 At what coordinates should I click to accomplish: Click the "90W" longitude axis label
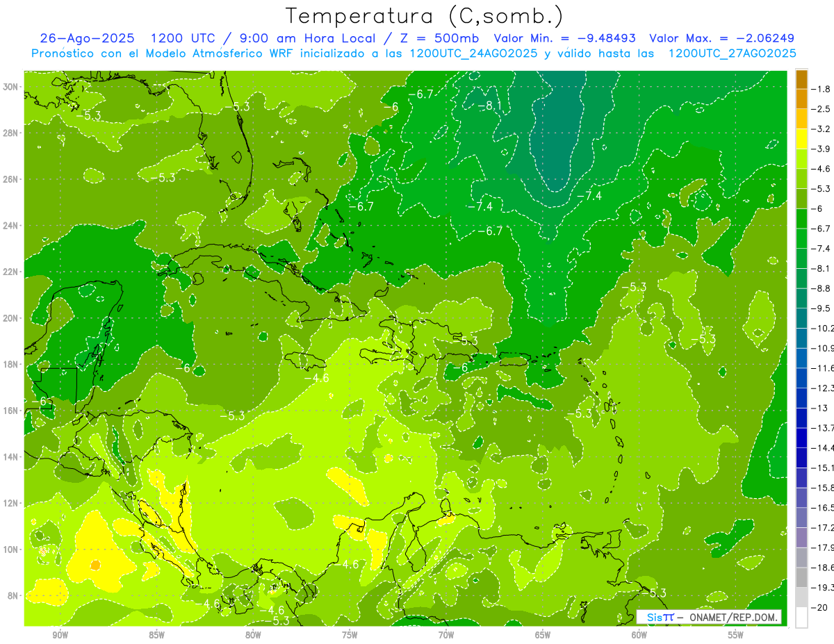[x=60, y=635]
